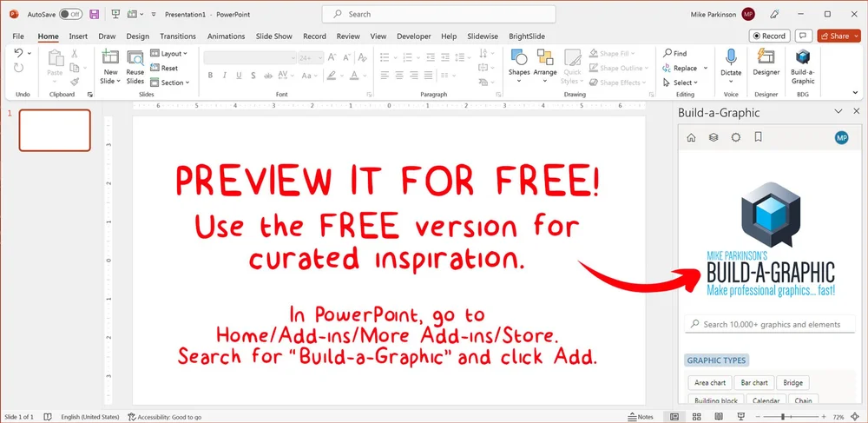Collapse the Build-a-Graphic pane options chevron

tap(838, 112)
